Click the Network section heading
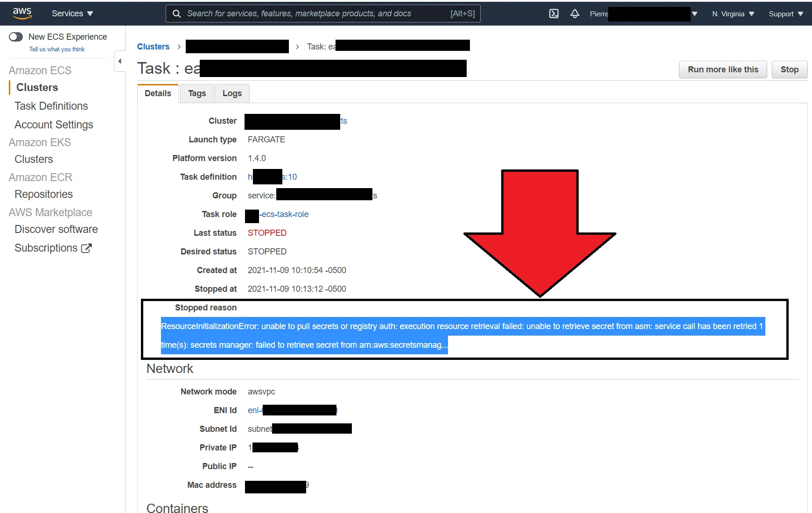812x513 pixels. click(170, 369)
